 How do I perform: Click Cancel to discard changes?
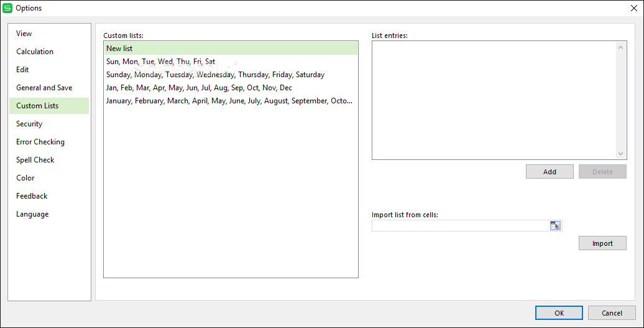point(612,313)
